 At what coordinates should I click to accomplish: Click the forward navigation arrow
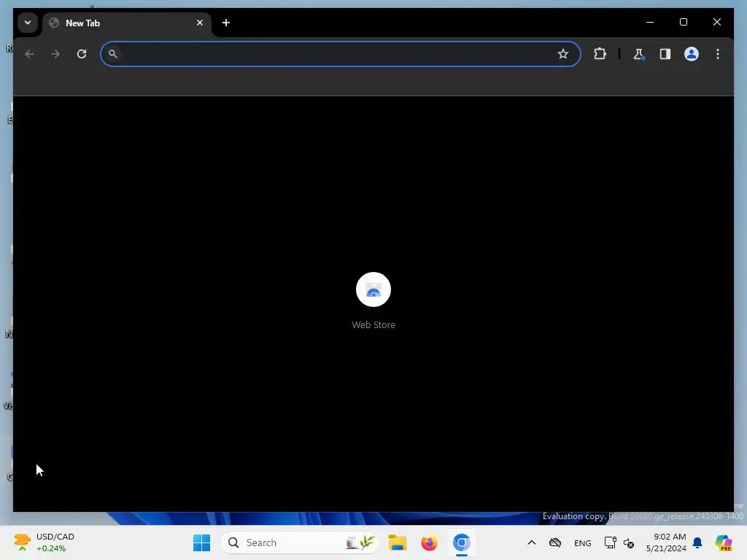click(55, 54)
